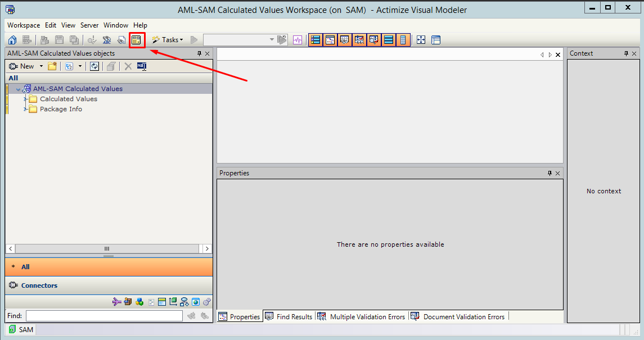The image size is (644, 340).
Task: Select the AML-SAM Calculated Values tree item
Action: pyautogui.click(x=78, y=89)
